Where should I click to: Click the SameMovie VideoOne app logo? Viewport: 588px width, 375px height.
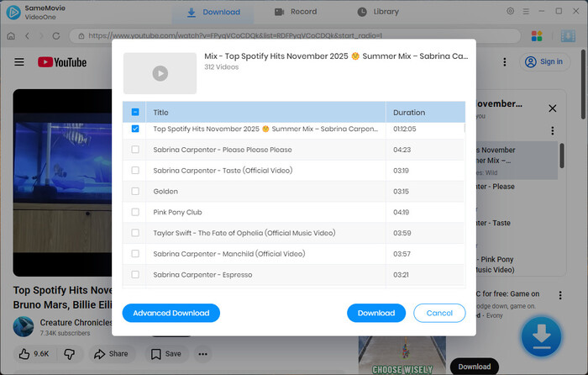(x=13, y=12)
